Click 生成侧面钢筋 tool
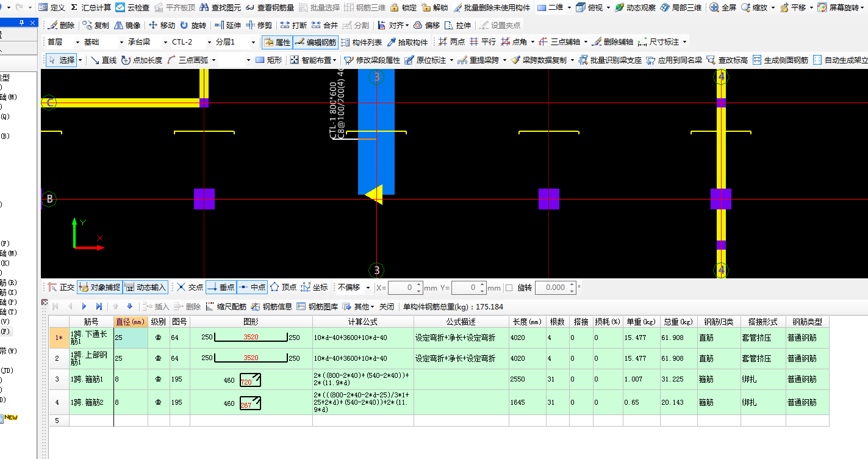The height and width of the screenshot is (459, 868). [x=781, y=60]
